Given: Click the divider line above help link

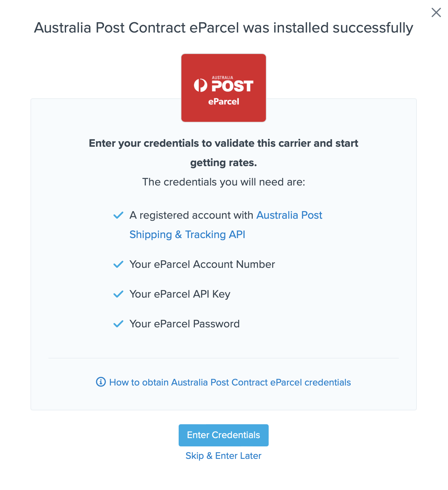Looking at the screenshot, I should [224, 358].
